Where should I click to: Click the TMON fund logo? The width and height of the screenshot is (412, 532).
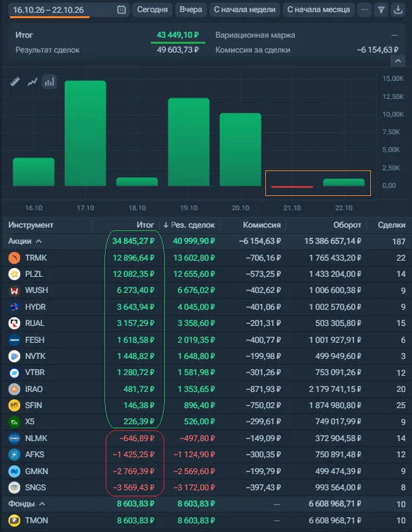point(14,521)
